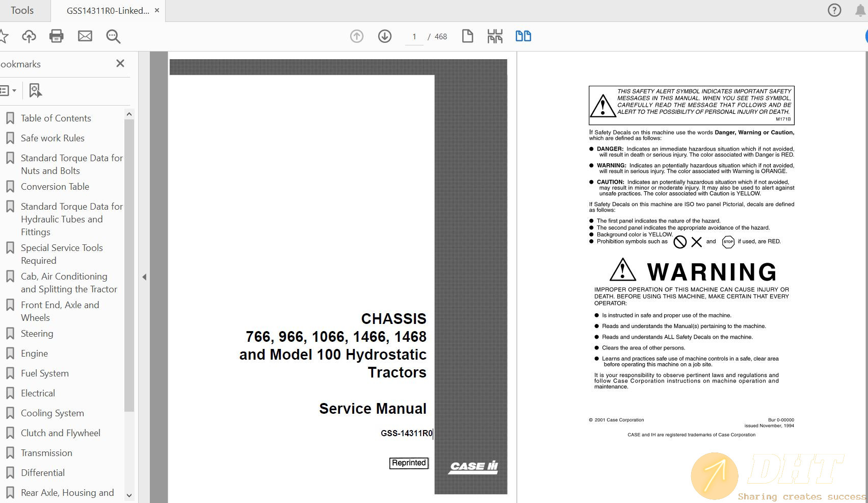
Task: Click the print icon in toolbar
Action: 56,36
